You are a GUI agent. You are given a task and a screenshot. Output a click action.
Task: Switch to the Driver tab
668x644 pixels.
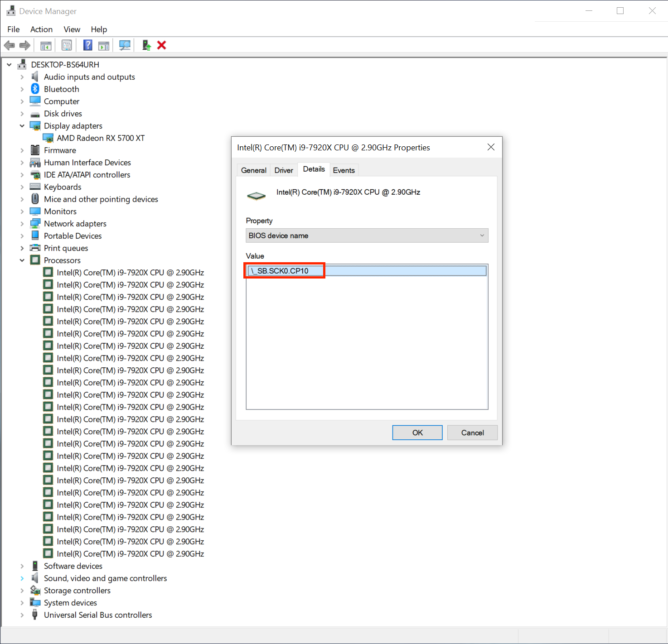click(x=284, y=170)
